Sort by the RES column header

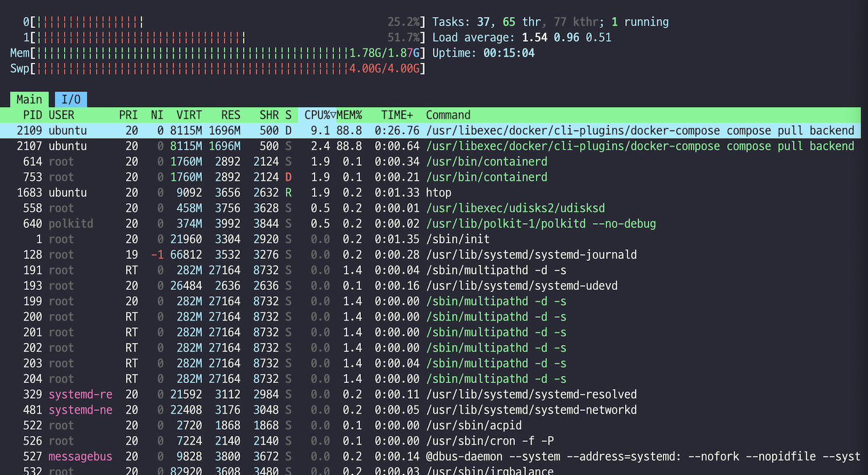(231, 115)
